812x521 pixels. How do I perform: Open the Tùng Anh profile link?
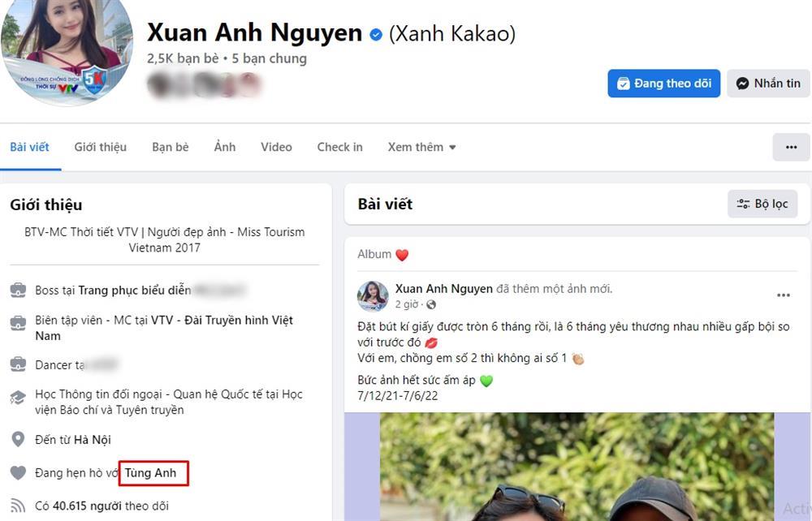(x=151, y=473)
